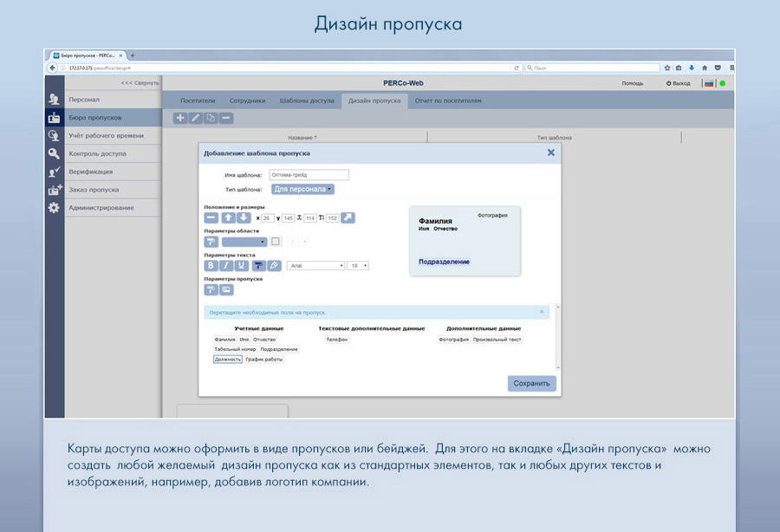Toggle italic text formatting

click(x=226, y=266)
